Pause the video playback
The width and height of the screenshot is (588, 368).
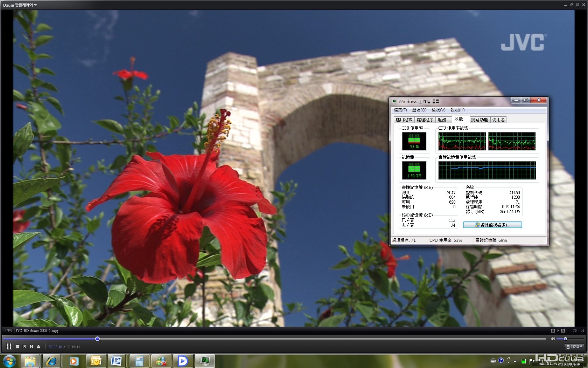coord(9,346)
